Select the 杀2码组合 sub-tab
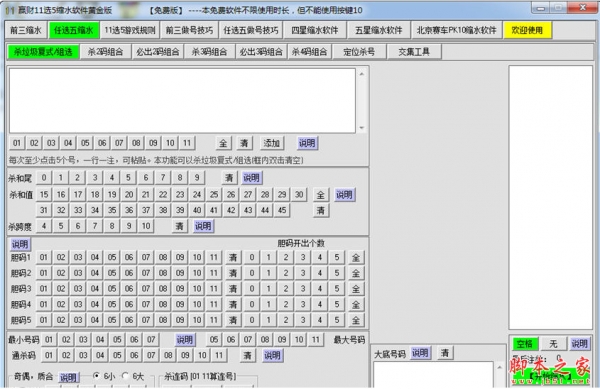Screen dimensions: 600x389 [105, 52]
